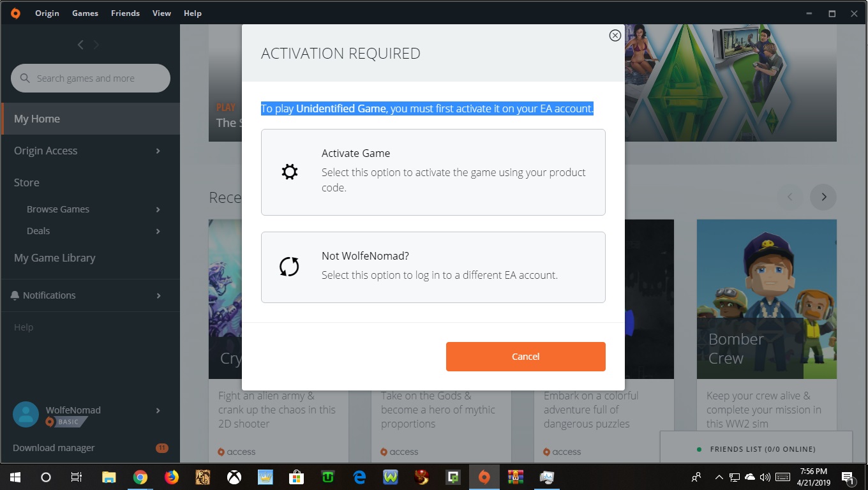868x490 pixels.
Task: Launch Google Chrome from taskbar
Action: (140, 477)
